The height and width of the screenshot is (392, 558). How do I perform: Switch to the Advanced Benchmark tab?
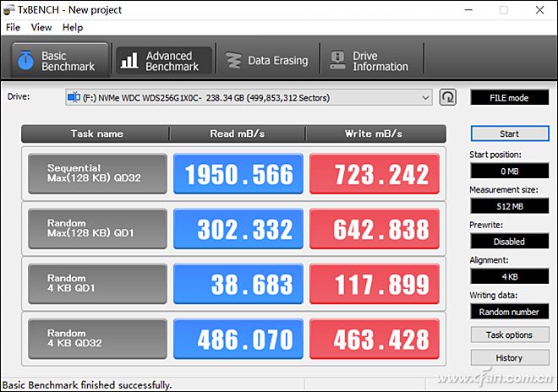pos(164,61)
